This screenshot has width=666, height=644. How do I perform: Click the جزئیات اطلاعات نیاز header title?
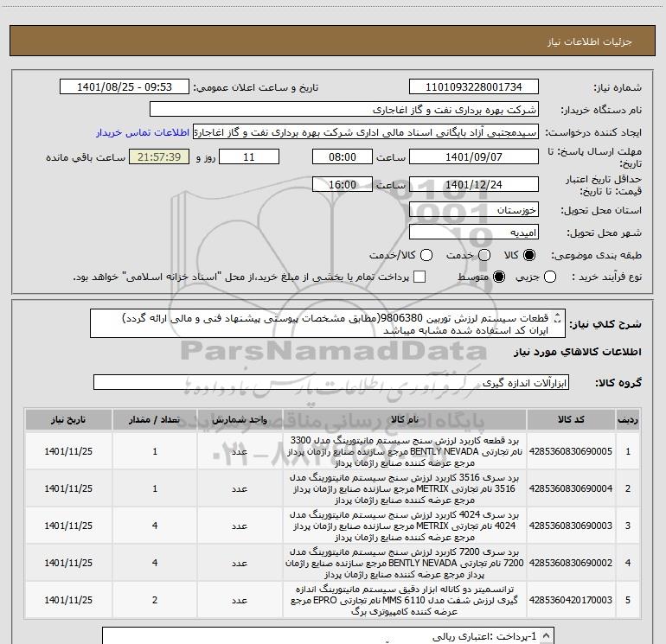coord(590,41)
